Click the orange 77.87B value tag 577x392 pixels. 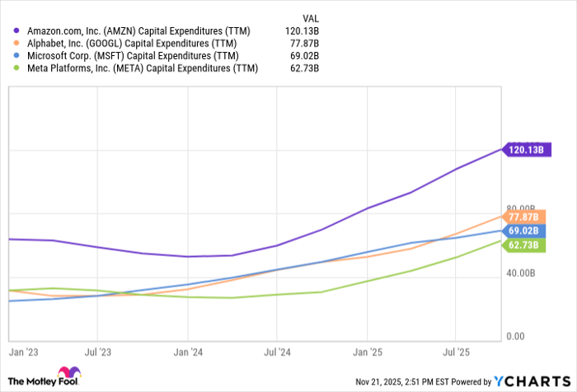(x=523, y=217)
